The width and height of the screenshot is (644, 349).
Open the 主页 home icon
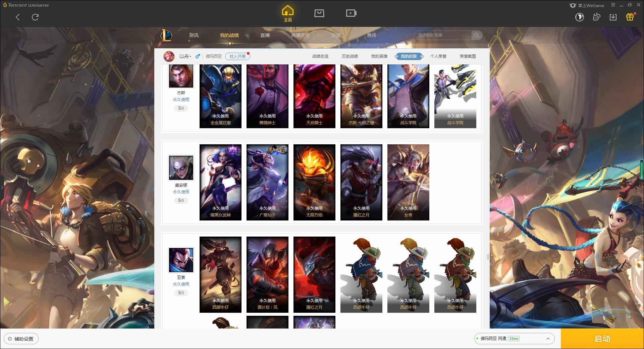(x=288, y=14)
